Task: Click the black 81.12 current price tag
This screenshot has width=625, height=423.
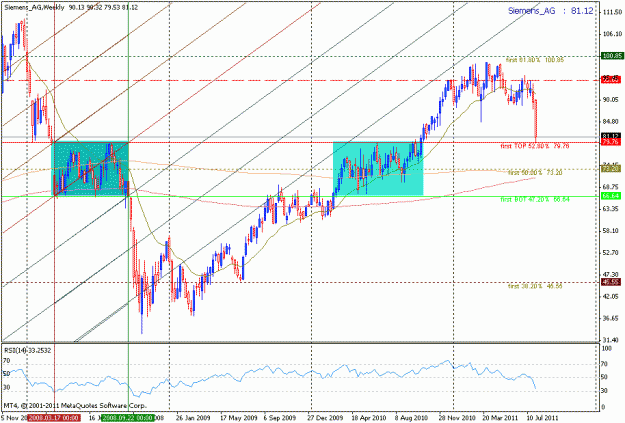Action: pos(611,136)
